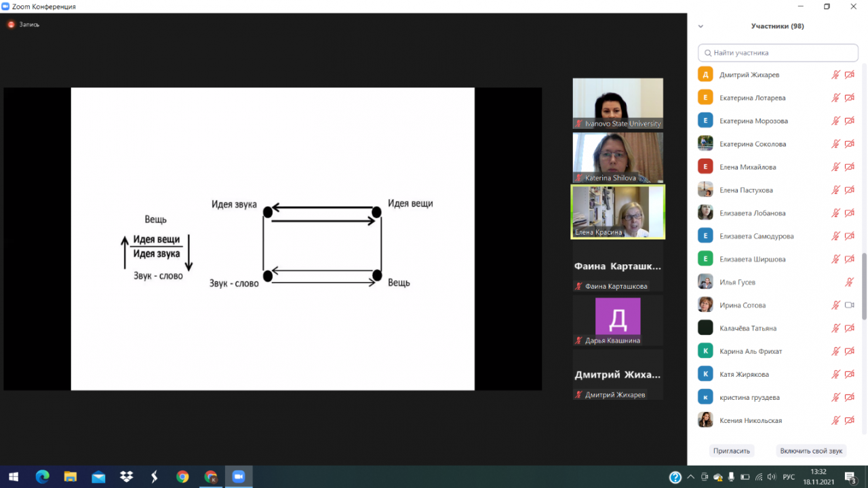Click Екатерина Соколова's profile avatar in list

[705, 144]
